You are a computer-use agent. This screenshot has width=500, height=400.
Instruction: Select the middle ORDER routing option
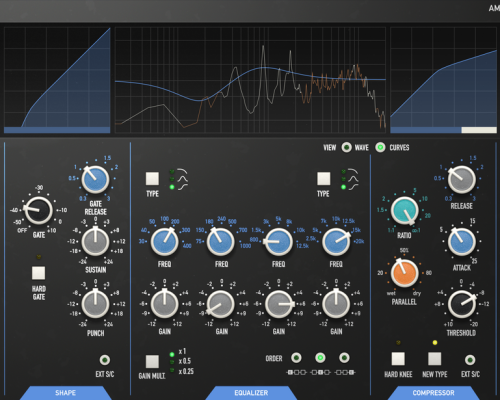tap(320, 358)
